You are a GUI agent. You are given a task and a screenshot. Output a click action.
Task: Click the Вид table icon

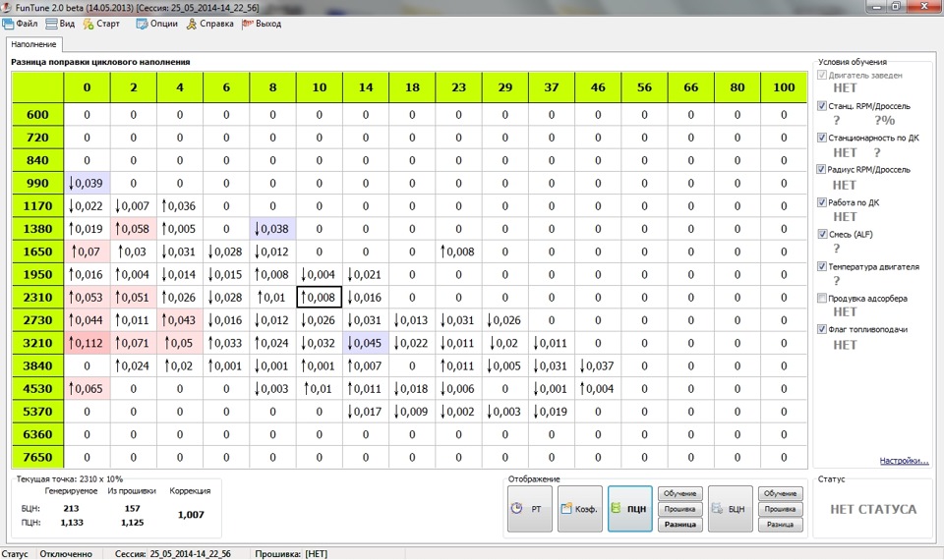pyautogui.click(x=52, y=24)
